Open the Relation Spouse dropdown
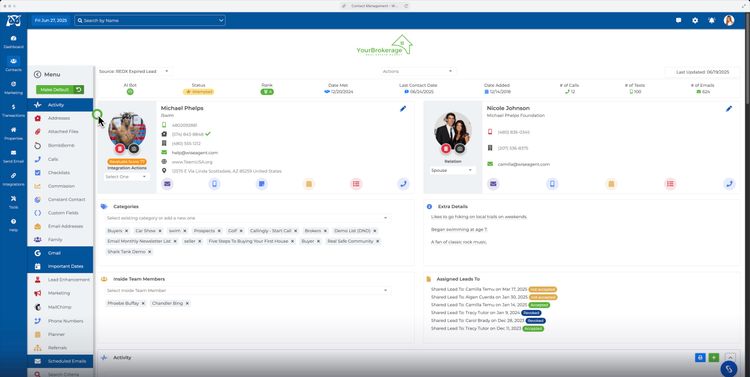 [x=452, y=170]
